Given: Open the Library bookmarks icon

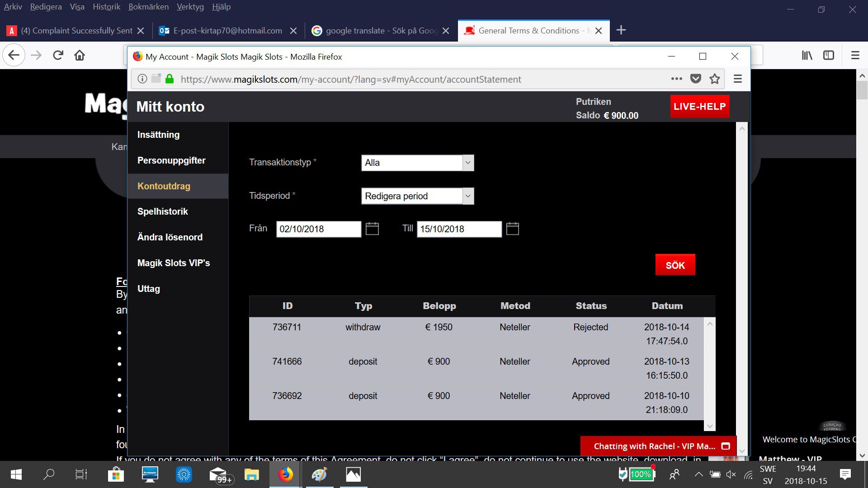Looking at the screenshot, I should coord(807,55).
